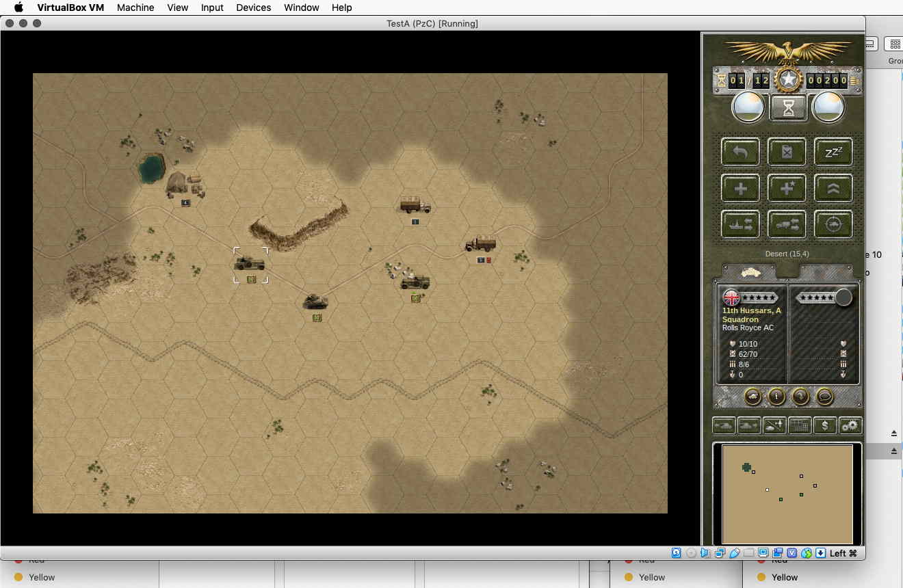Click the weather orb right of the hourglass
Viewport: 903px width, 588px height.
[828, 107]
